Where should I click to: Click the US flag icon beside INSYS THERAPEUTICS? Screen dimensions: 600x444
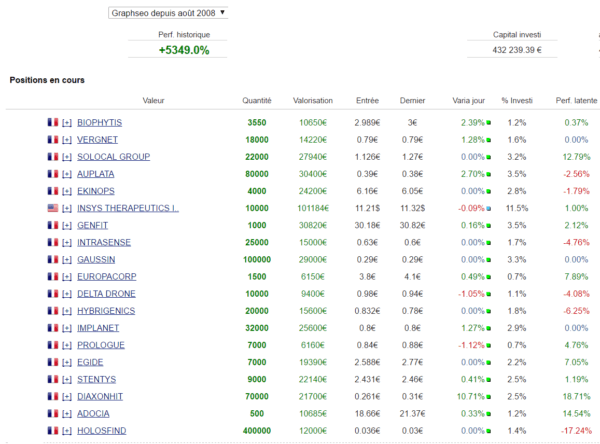[x=53, y=208]
